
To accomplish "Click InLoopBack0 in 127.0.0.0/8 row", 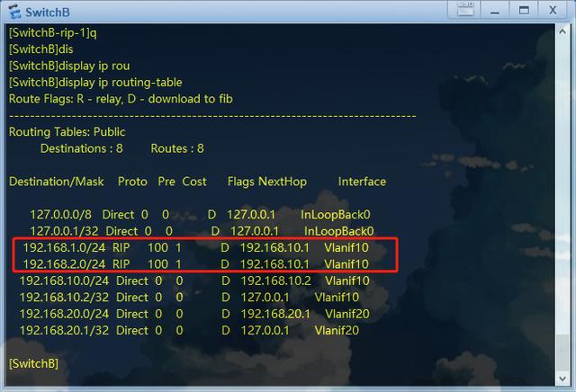I will pyautogui.click(x=336, y=215).
